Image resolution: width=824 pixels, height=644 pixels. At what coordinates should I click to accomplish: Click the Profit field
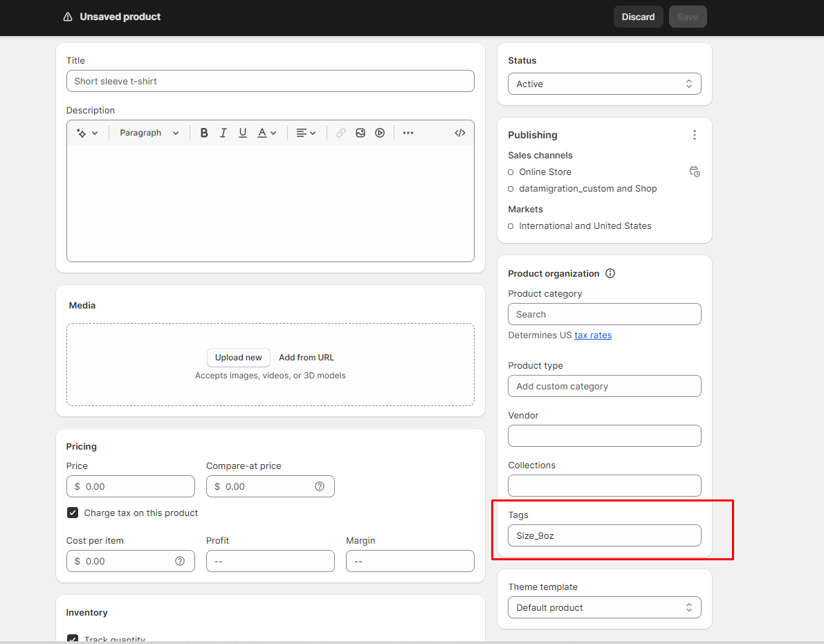[x=270, y=561]
